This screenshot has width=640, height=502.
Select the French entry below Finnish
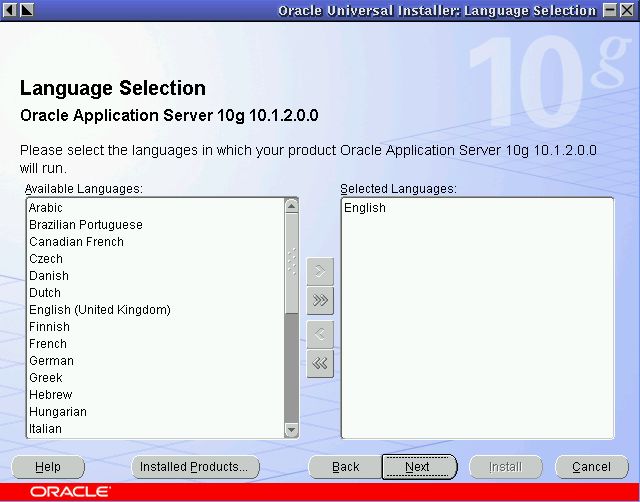[156, 344]
